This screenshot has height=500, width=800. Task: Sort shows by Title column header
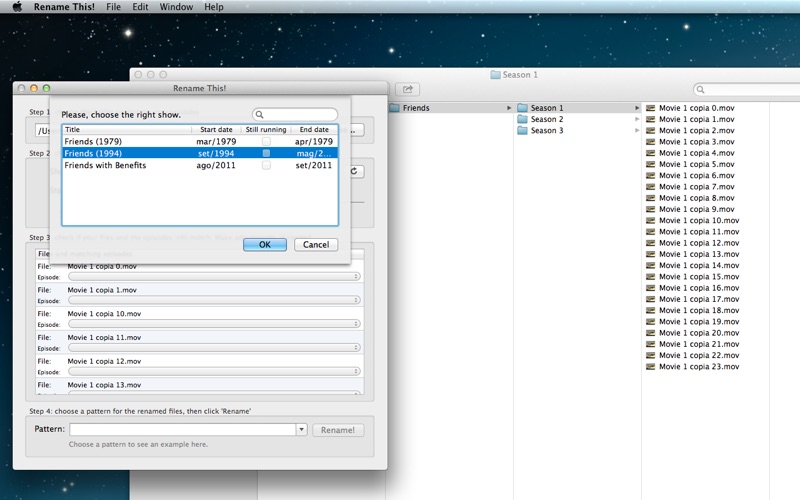[127, 130]
